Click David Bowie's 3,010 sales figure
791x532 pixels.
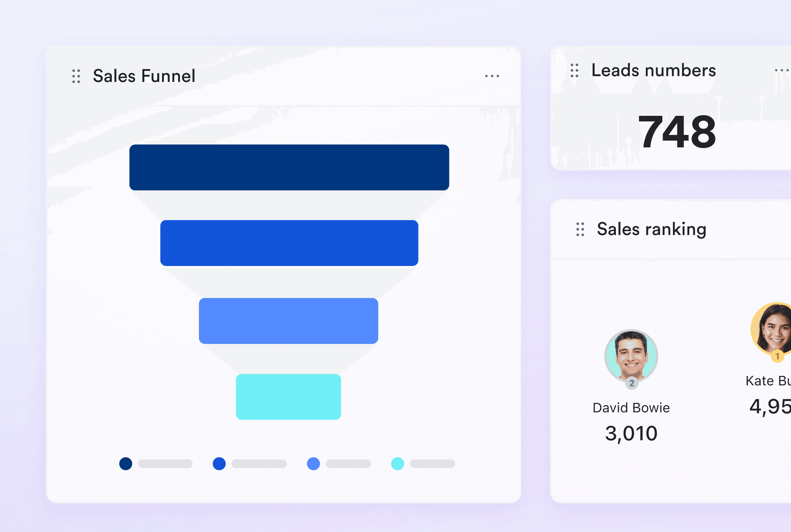631,434
